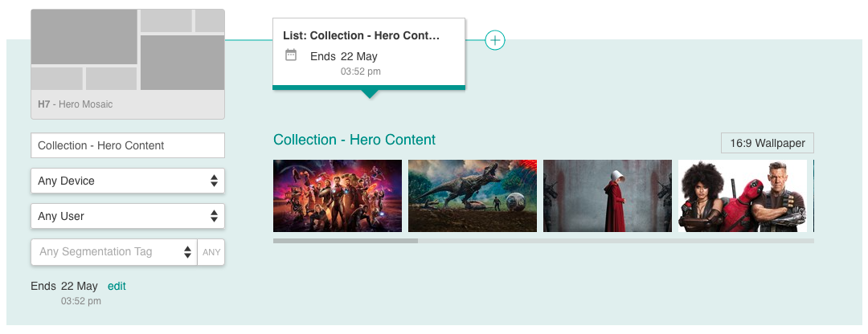Screen dimensions: 868x334
Task: Click the calendar icon in the list card
Action: pyautogui.click(x=291, y=55)
